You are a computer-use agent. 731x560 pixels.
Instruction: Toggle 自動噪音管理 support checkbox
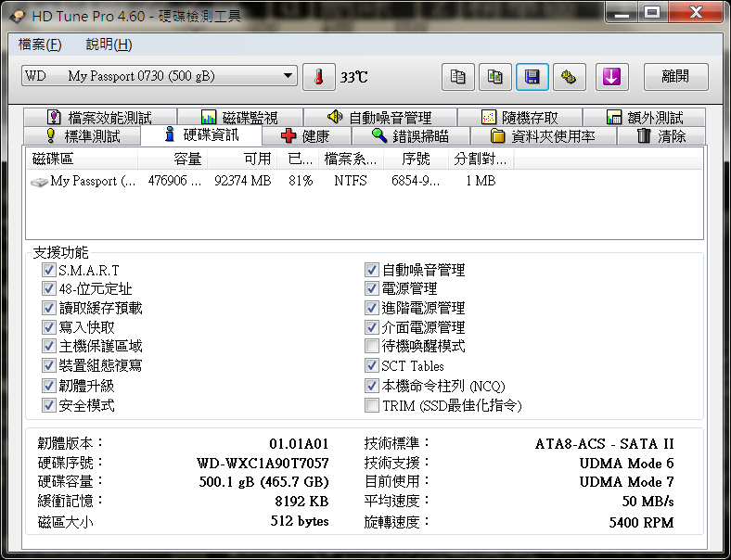click(x=372, y=270)
